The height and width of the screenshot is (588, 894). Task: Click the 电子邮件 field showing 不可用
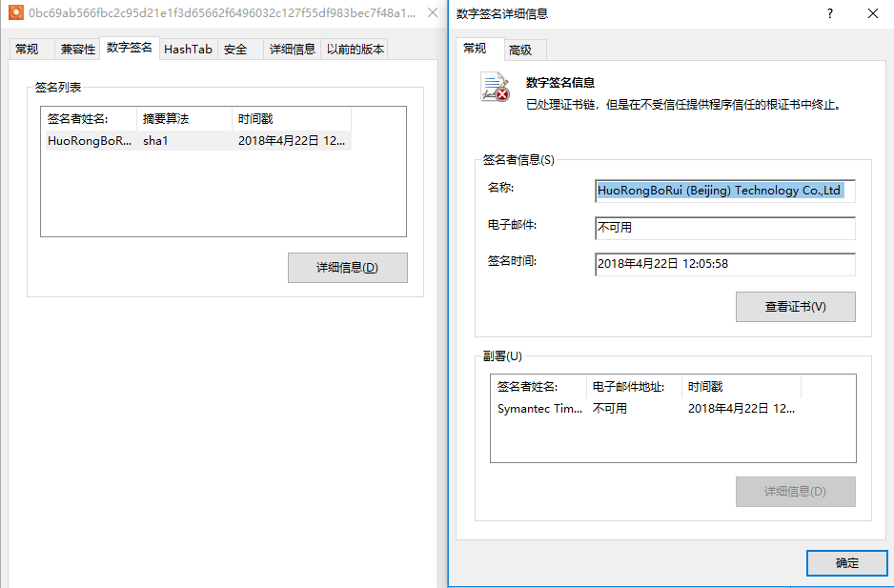(x=724, y=228)
